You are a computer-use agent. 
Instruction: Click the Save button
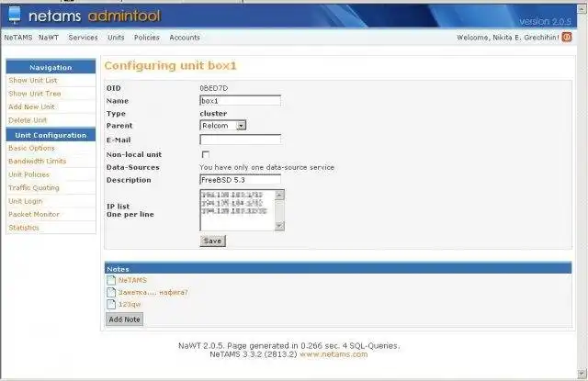[212, 241]
